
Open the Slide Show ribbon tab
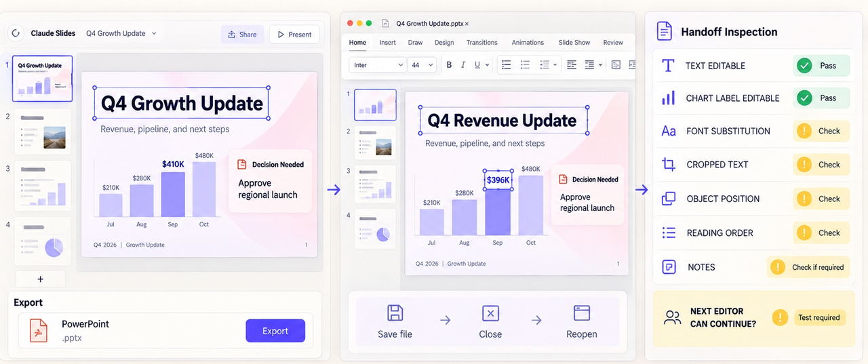574,43
